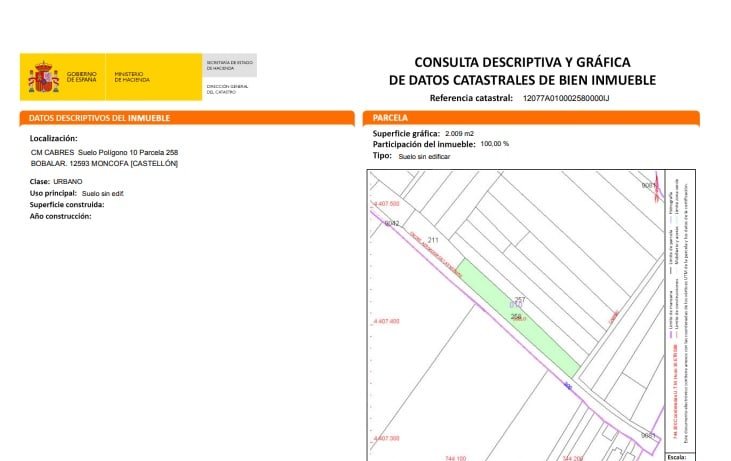Select the line De Datos Catastrales de Bien Inmueble
Screen dimensions: 731x461
coord(522,80)
